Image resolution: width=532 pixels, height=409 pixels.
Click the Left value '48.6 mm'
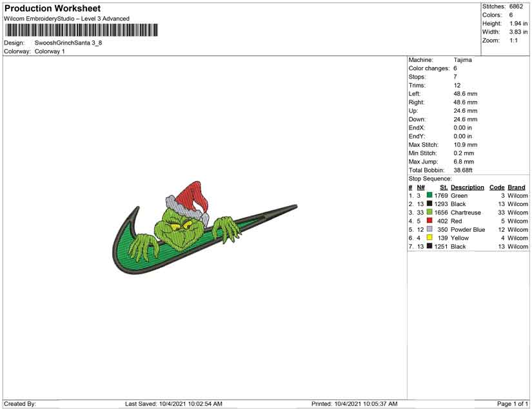point(466,94)
